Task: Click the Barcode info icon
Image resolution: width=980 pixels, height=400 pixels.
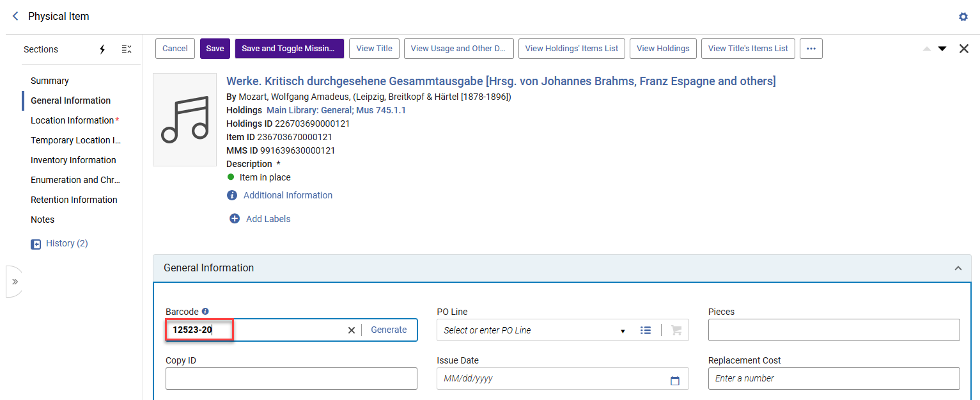Action: (205, 312)
